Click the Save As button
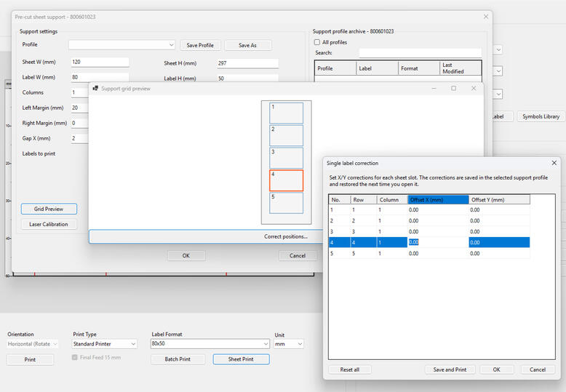 [247, 45]
